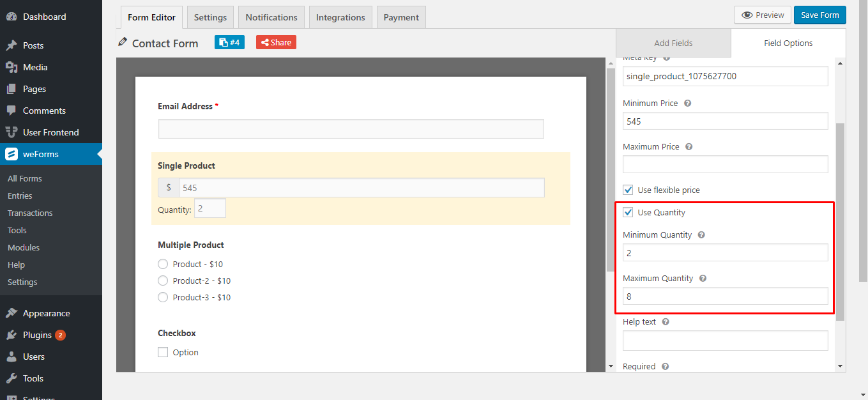This screenshot has width=868, height=400.
Task: Open Modules submenu link
Action: [24, 247]
